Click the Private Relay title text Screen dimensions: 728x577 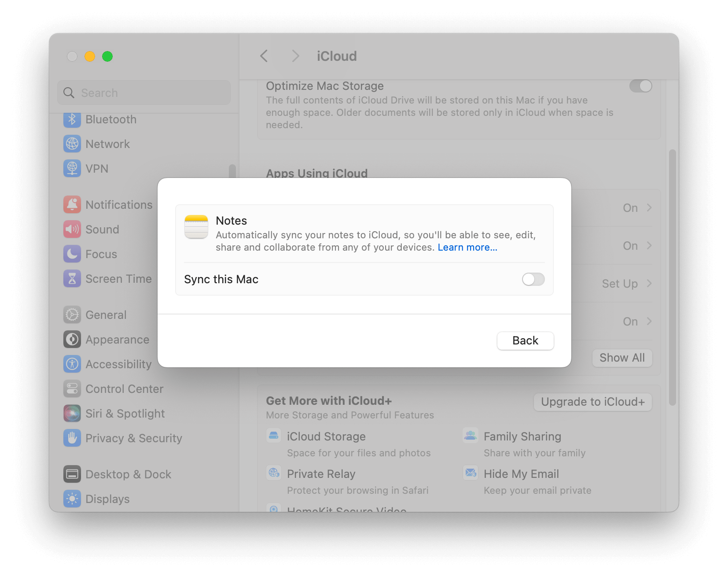321,474
